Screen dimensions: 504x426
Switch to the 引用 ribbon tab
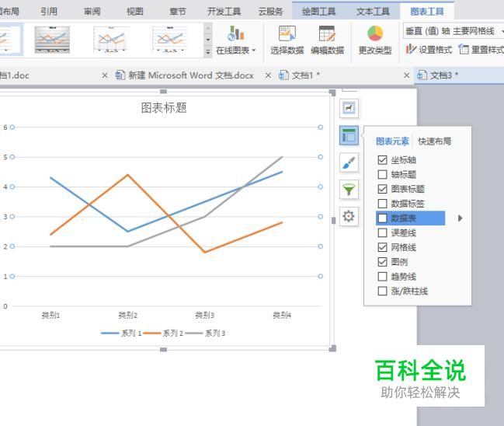click(x=49, y=12)
